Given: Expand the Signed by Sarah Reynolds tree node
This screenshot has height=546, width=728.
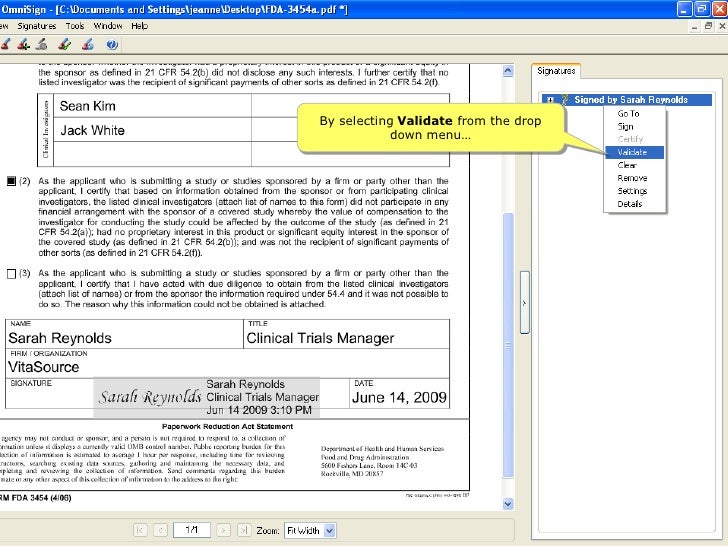Looking at the screenshot, I should pyautogui.click(x=550, y=100).
